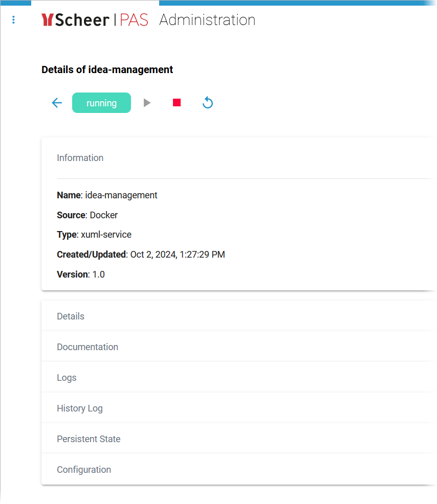The width and height of the screenshot is (437, 504).
Task: Open the sidebar via three-dot menu icon
Action: pyautogui.click(x=13, y=19)
